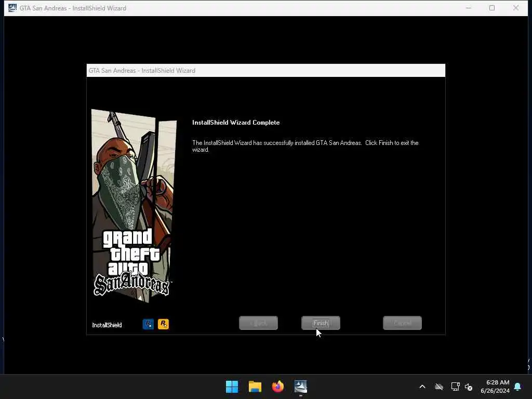Open the network display tray icon

[x=455, y=387]
